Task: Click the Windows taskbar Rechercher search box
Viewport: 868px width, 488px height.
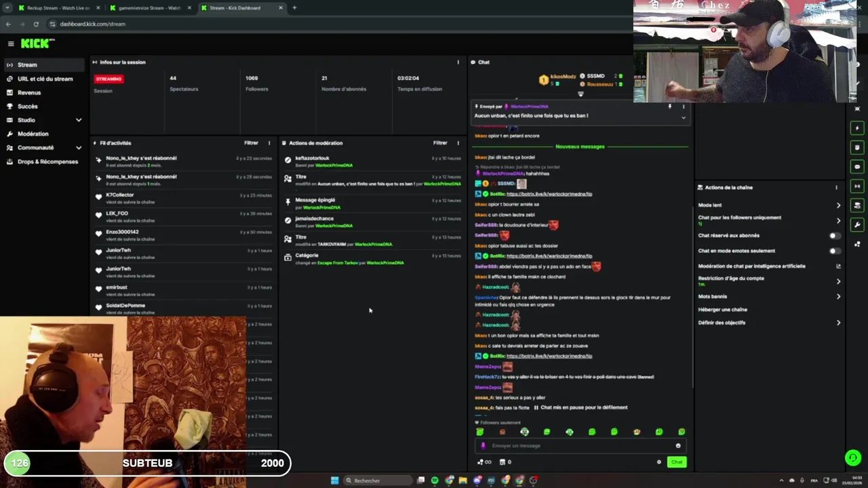Action: (377, 481)
